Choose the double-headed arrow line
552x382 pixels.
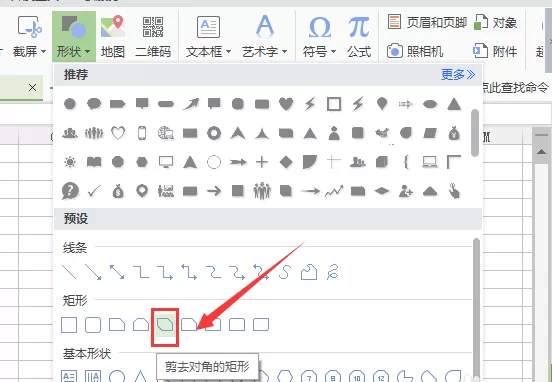(117, 272)
